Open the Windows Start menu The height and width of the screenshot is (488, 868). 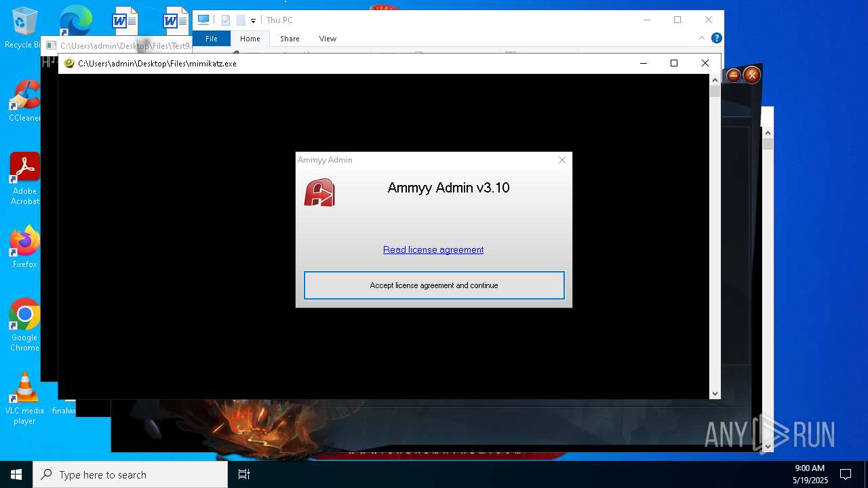pos(16,474)
